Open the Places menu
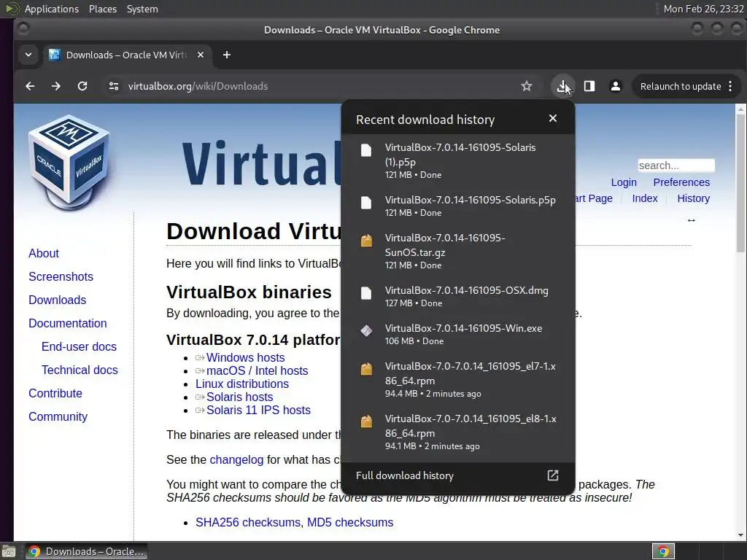Image resolution: width=747 pixels, height=560 pixels. pos(103,9)
